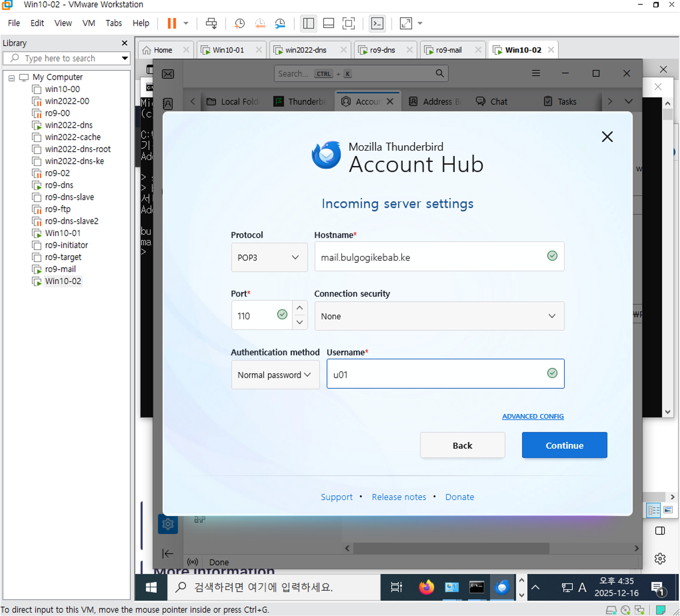Close the Account tab in Thunderbird
Image resolution: width=680 pixels, height=616 pixels.
(x=390, y=102)
